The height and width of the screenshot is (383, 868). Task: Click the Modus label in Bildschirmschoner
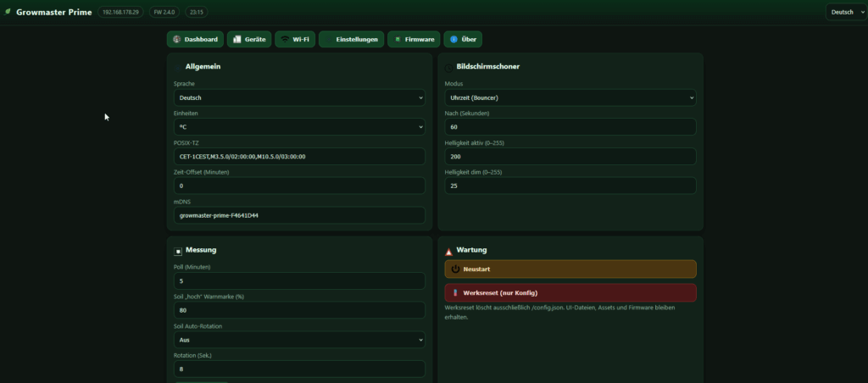pyautogui.click(x=454, y=84)
